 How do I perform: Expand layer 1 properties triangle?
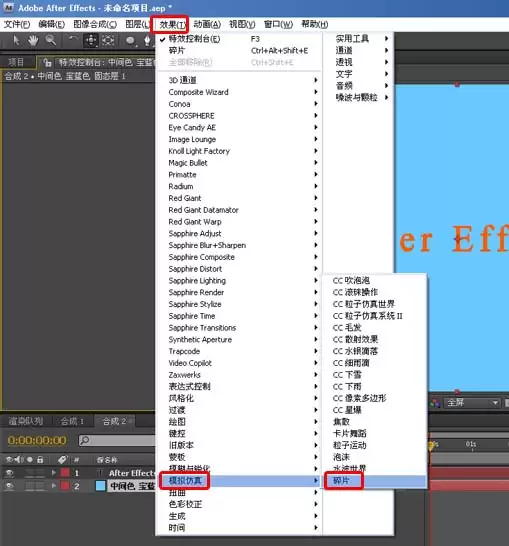[x=54, y=473]
